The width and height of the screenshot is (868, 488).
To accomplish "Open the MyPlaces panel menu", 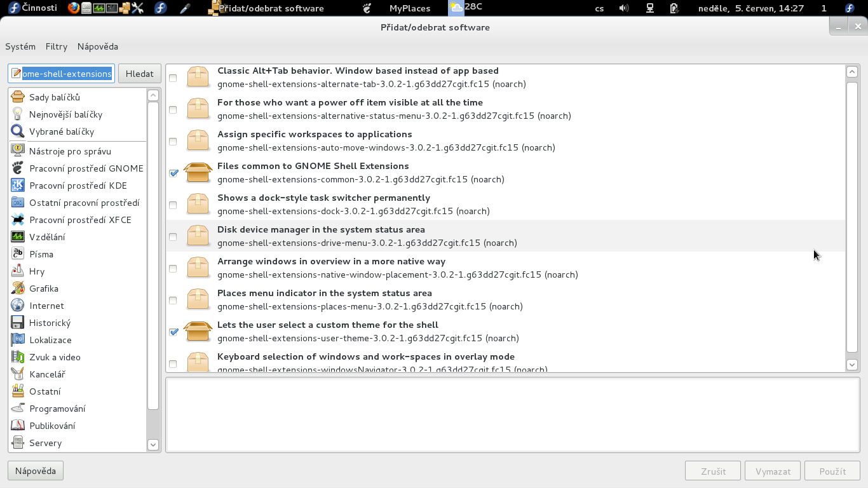I will click(x=410, y=8).
